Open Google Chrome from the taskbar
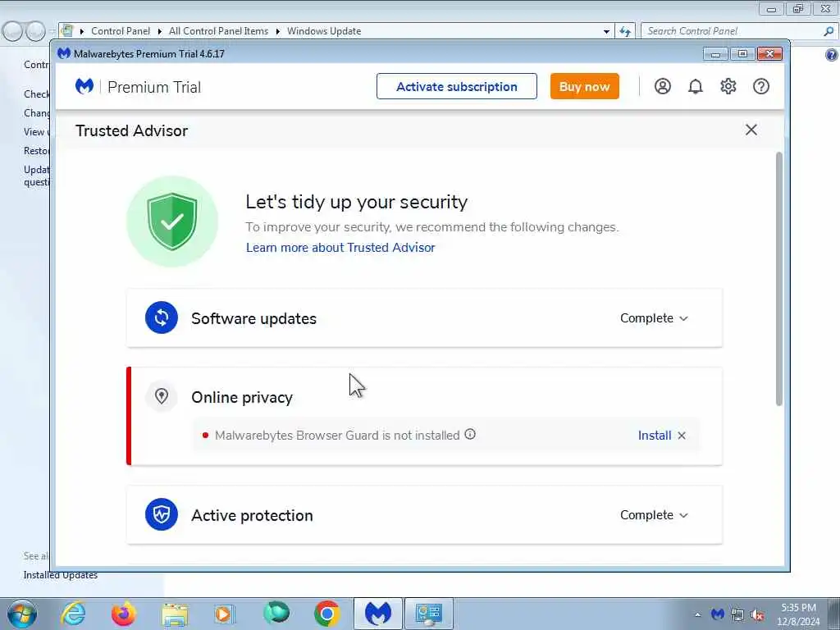 click(x=327, y=614)
